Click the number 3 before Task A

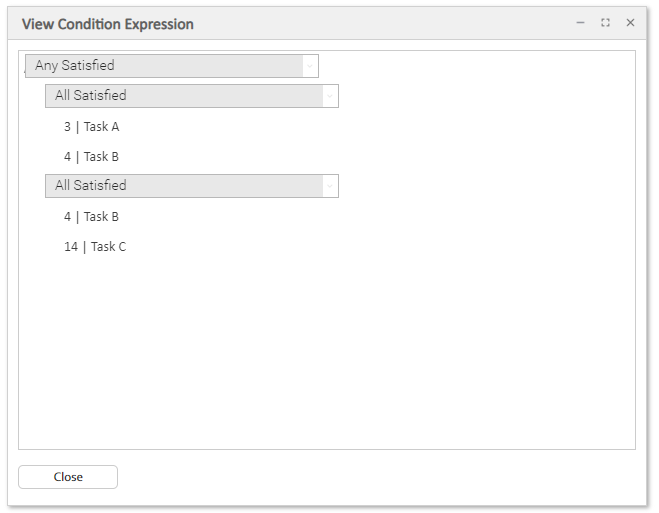(67, 127)
